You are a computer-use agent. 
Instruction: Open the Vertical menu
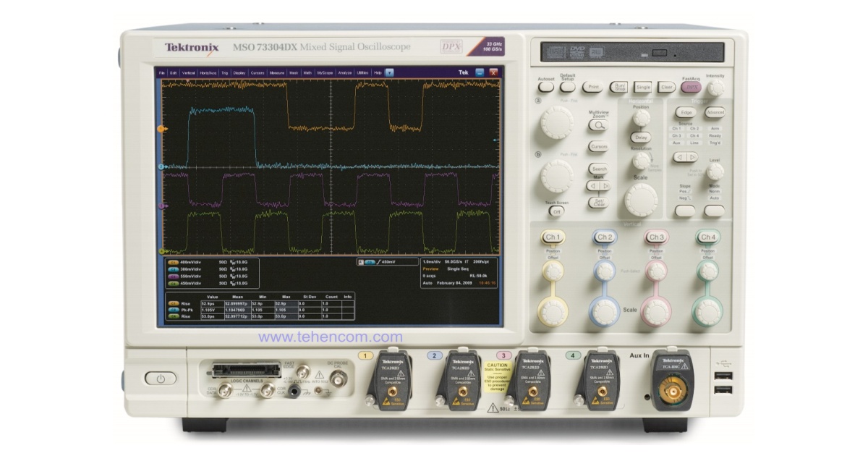coord(189,73)
